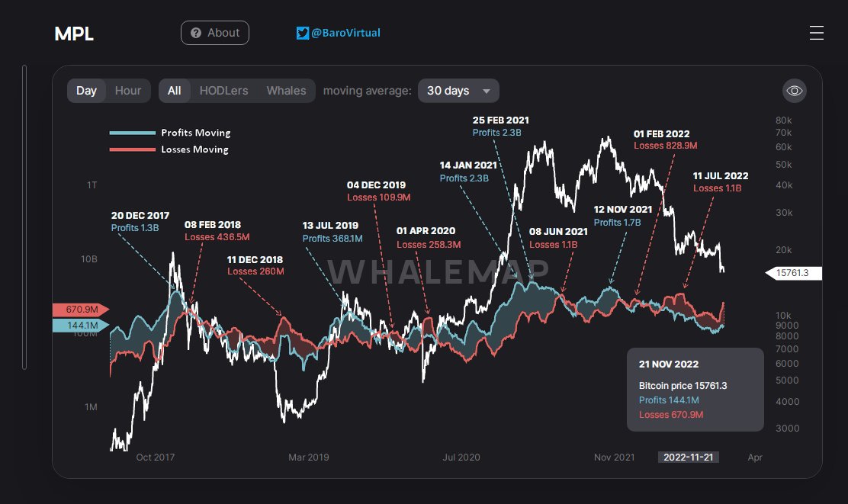Click the vertical scrollbar on the left

(x=24, y=217)
